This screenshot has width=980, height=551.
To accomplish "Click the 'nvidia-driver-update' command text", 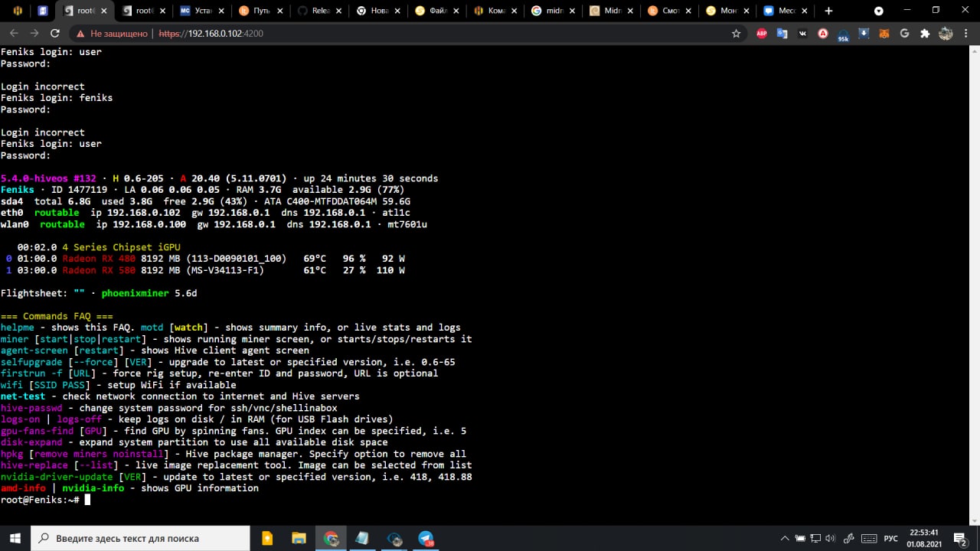I will point(57,477).
